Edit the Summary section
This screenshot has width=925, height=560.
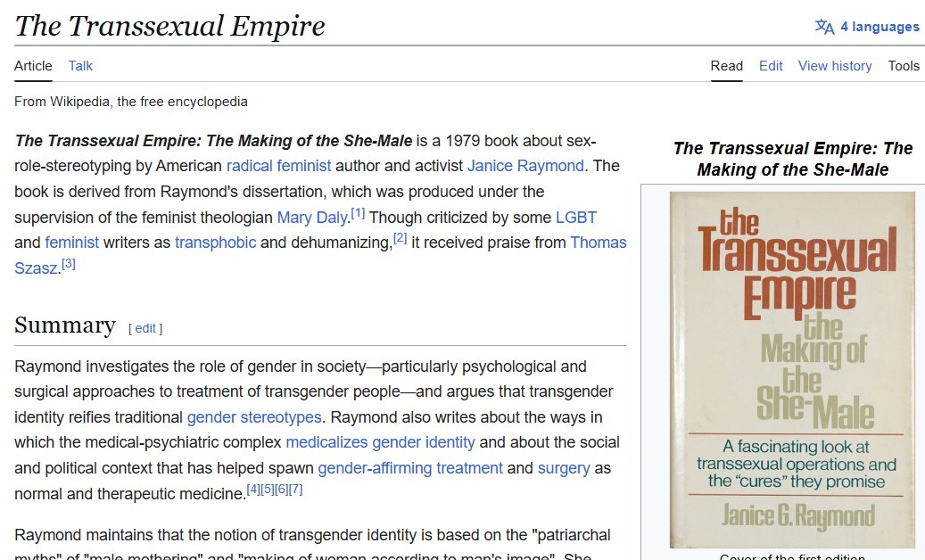[145, 329]
